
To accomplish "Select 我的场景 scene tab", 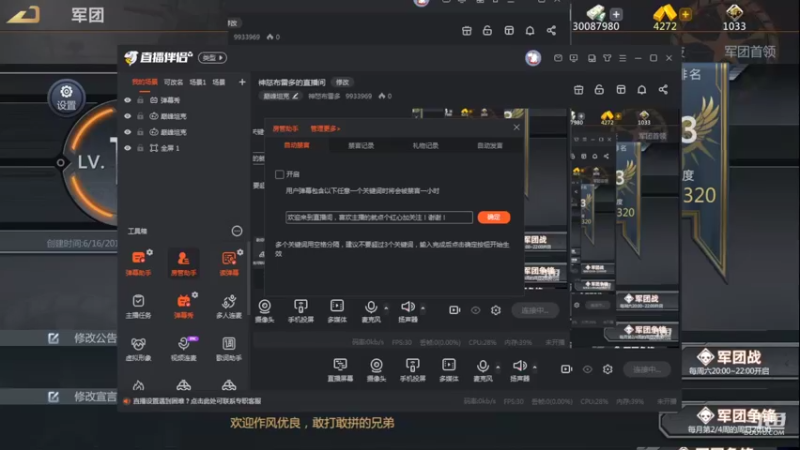I will (x=145, y=82).
